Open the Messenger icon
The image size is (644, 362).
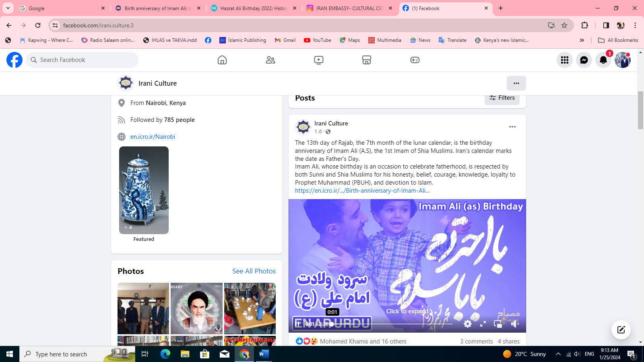click(584, 60)
